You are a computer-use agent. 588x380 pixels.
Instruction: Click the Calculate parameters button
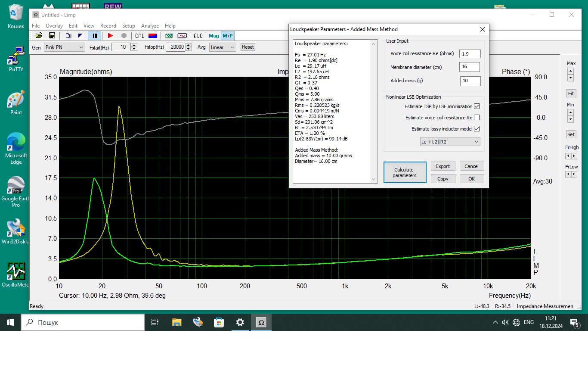pos(405,172)
